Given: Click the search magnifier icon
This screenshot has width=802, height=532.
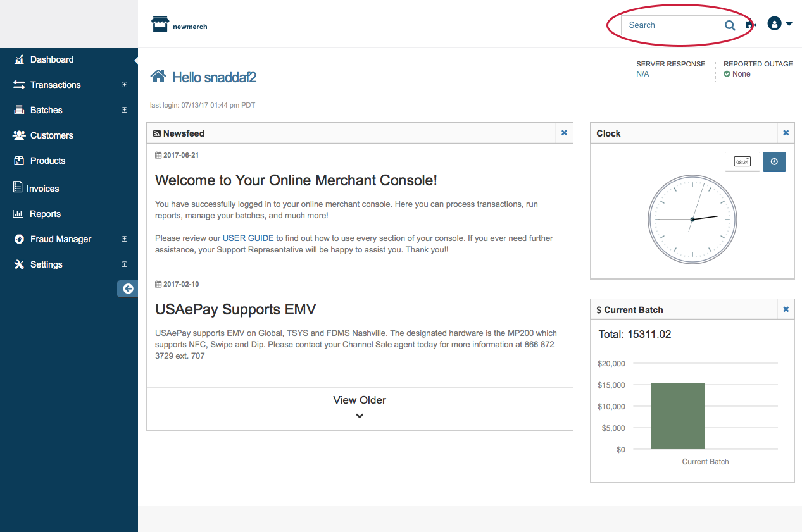Looking at the screenshot, I should 729,25.
